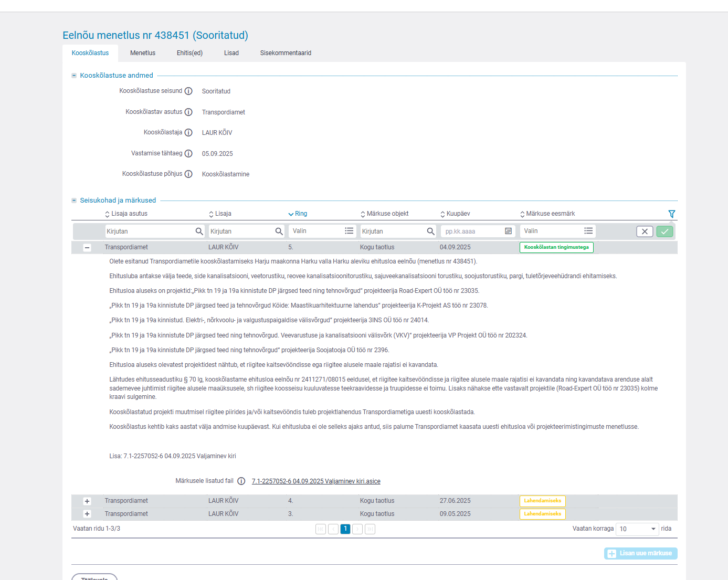Expand the row dated 27.06.2025
Screen dimensions: 728x580
point(87,501)
